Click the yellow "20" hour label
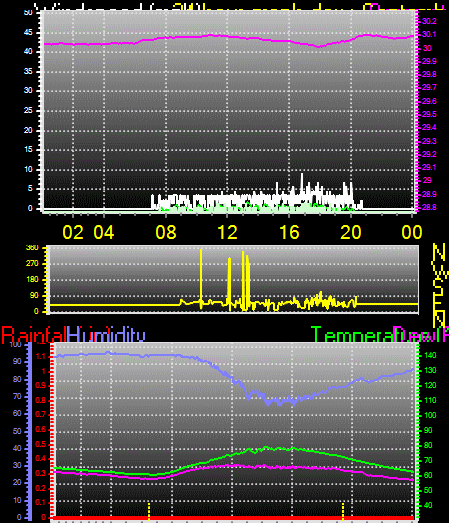Image resolution: width=449 pixels, height=523 pixels. pos(351,232)
